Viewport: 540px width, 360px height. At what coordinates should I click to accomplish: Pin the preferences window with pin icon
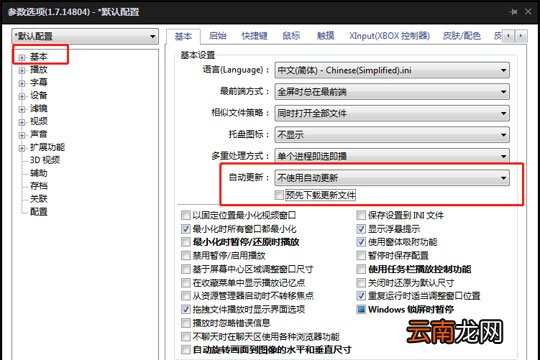(x=513, y=12)
